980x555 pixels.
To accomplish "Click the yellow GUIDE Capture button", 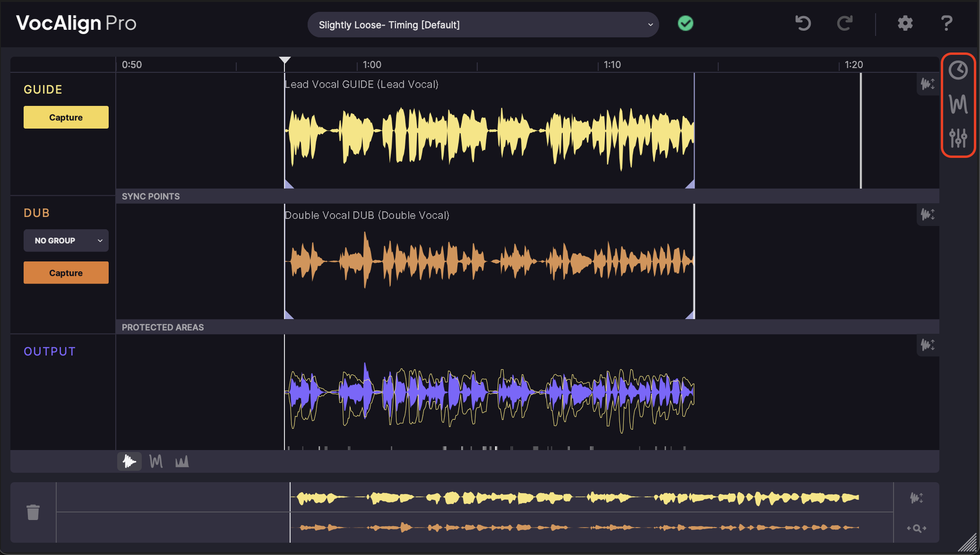I will 66,117.
